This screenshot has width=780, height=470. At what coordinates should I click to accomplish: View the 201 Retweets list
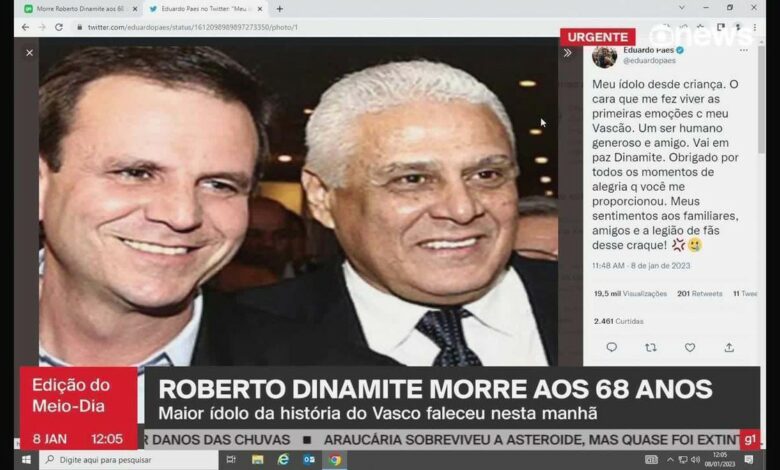coord(699,293)
